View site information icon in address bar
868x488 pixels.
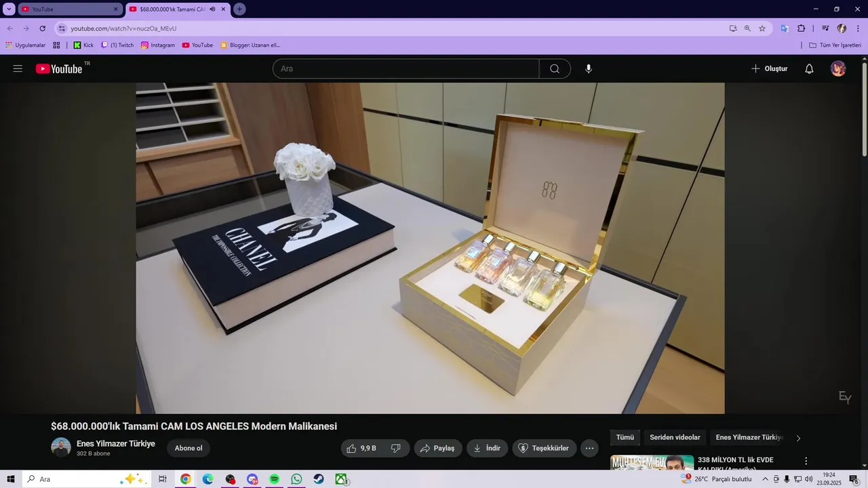click(x=62, y=28)
